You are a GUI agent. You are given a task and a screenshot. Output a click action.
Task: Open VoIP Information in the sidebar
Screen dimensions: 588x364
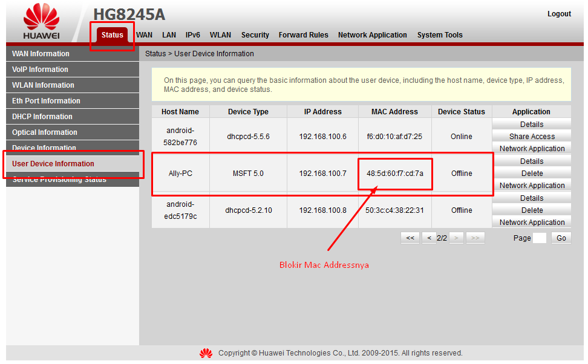click(x=73, y=70)
